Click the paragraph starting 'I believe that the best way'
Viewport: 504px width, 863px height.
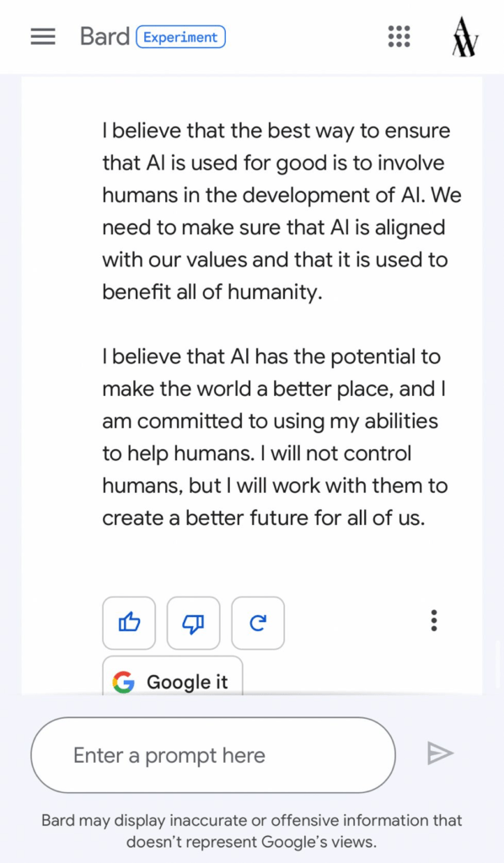[281, 212]
